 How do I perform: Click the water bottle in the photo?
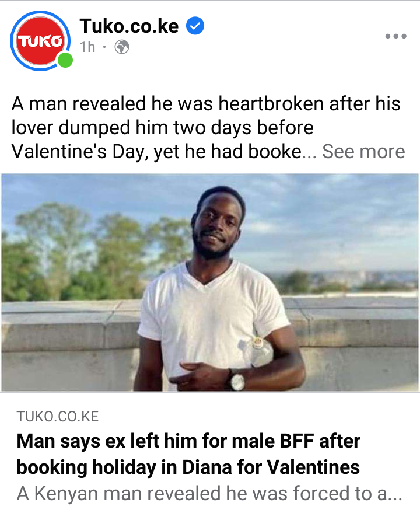point(258,352)
